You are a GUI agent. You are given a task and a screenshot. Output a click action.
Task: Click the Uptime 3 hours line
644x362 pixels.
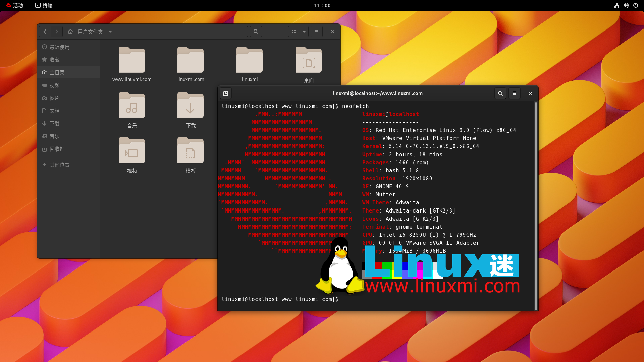pyautogui.click(x=402, y=154)
